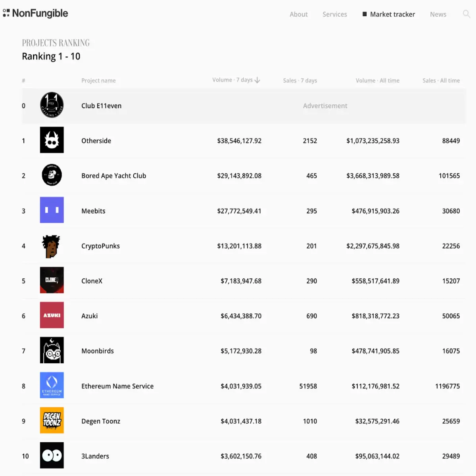Sort by Volume All time column
Viewport: 476px width, 476px height.
tap(378, 81)
